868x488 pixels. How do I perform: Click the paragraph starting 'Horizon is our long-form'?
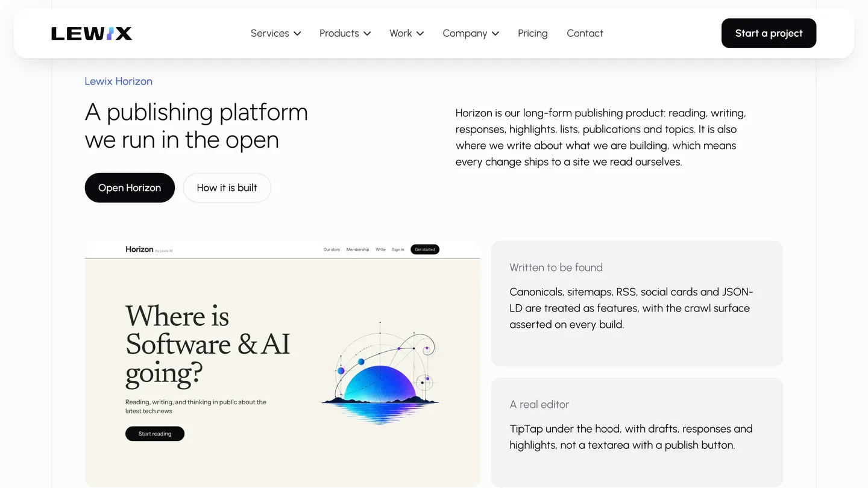click(x=601, y=137)
